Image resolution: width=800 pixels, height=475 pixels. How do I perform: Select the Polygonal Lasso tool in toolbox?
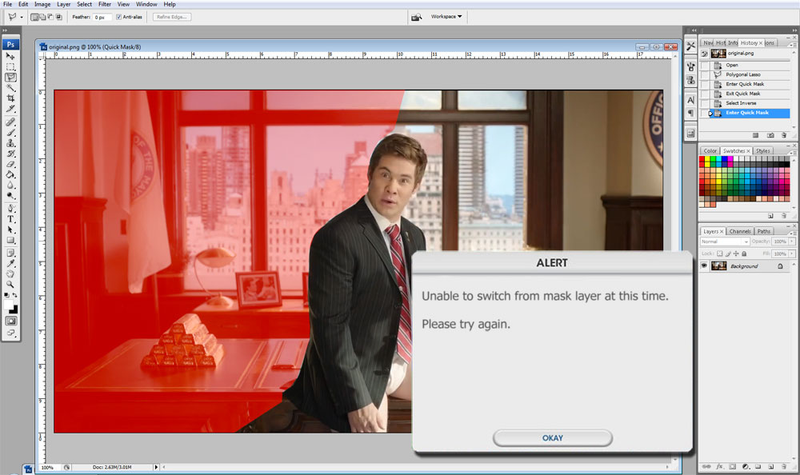pos(11,77)
